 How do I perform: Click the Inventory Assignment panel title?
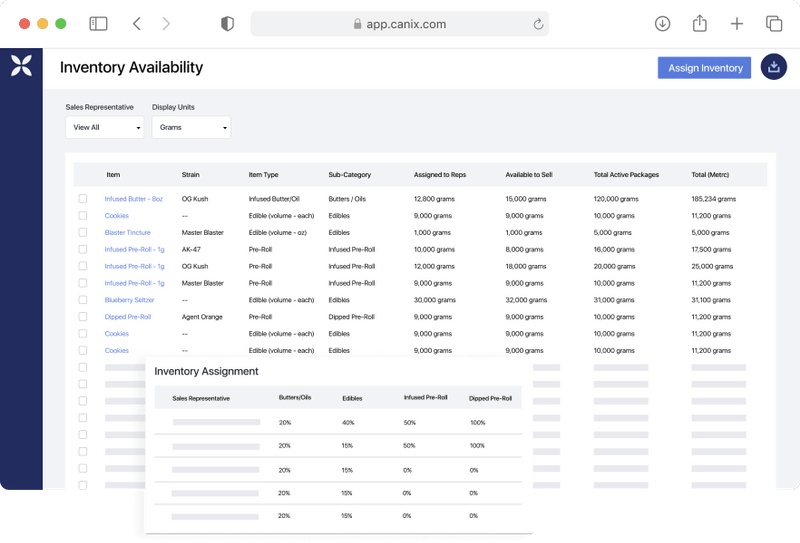pos(206,371)
